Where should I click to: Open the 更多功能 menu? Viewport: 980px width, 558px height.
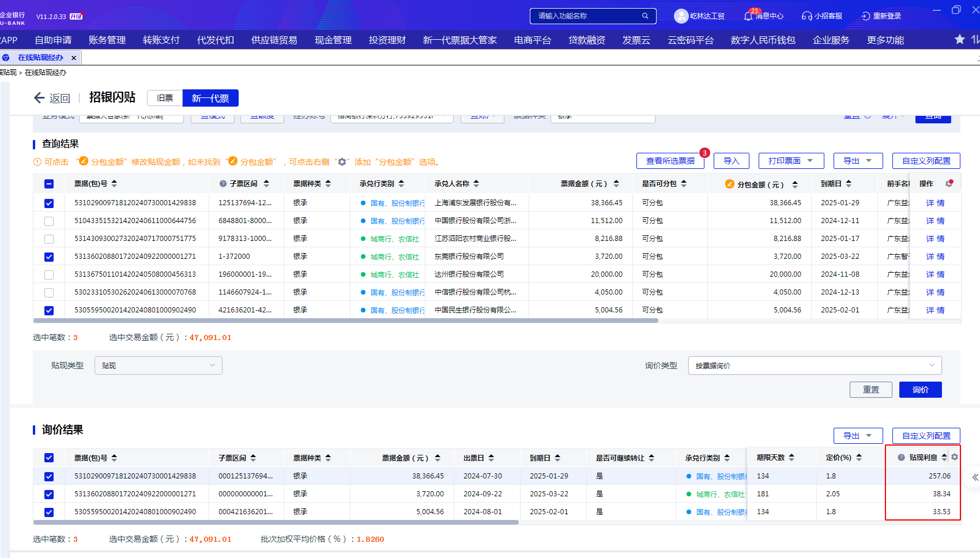click(885, 40)
